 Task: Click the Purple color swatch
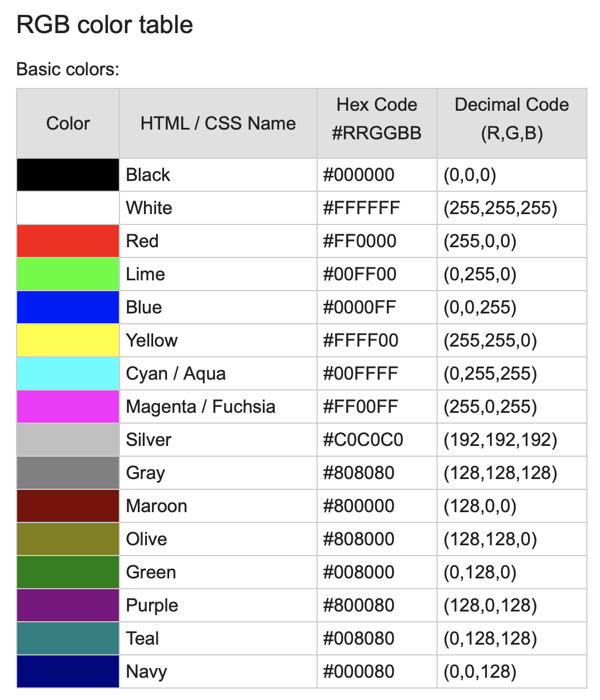68,605
